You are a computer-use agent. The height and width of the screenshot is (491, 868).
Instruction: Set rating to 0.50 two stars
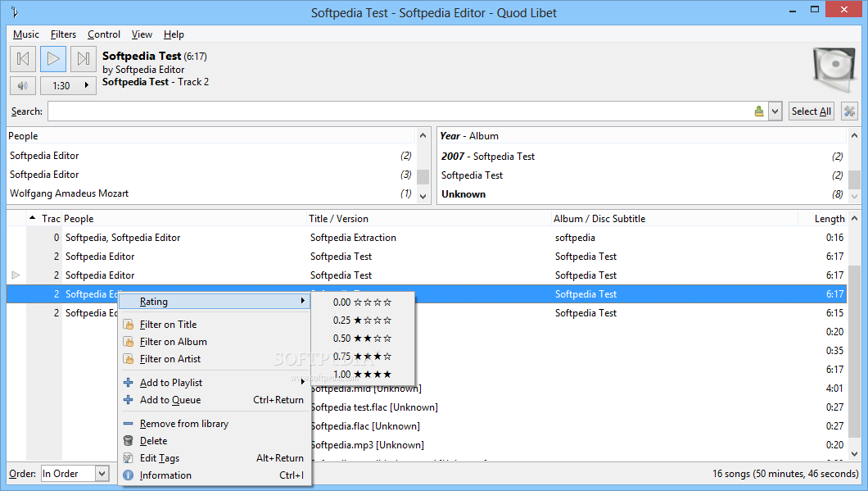(362, 339)
